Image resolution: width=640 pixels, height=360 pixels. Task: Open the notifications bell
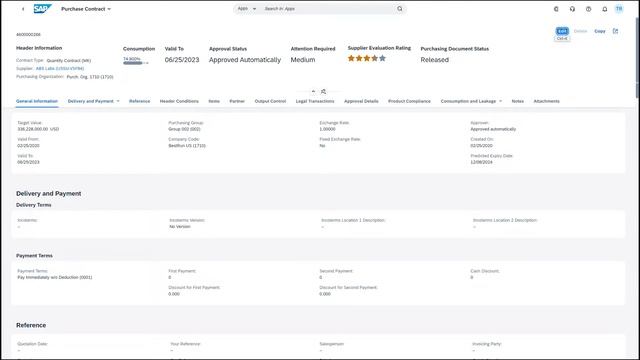tap(604, 9)
